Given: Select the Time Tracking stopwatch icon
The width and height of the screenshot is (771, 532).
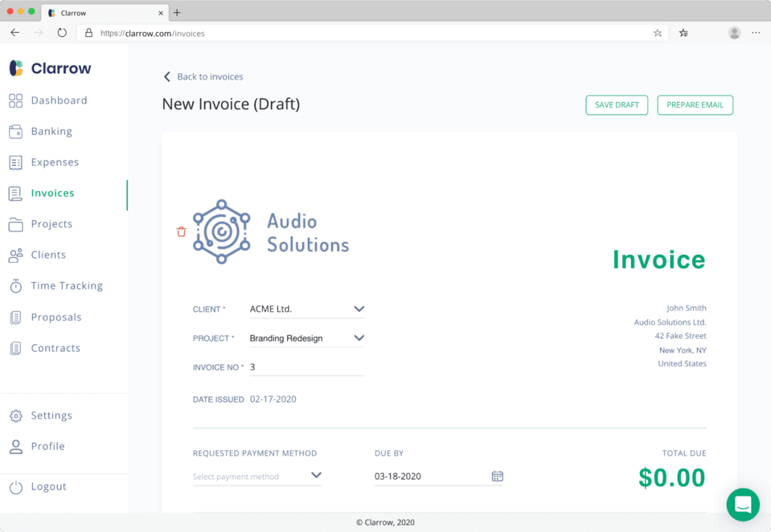Looking at the screenshot, I should tap(16, 285).
